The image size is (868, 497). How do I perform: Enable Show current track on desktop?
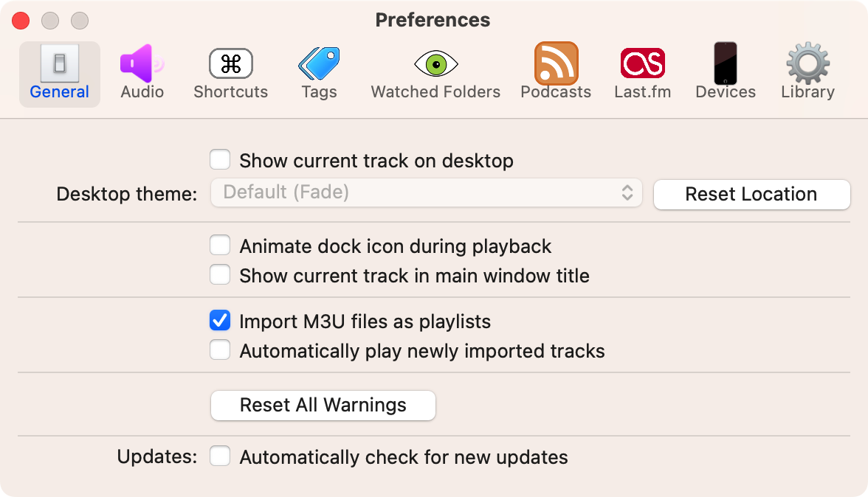pyautogui.click(x=220, y=160)
